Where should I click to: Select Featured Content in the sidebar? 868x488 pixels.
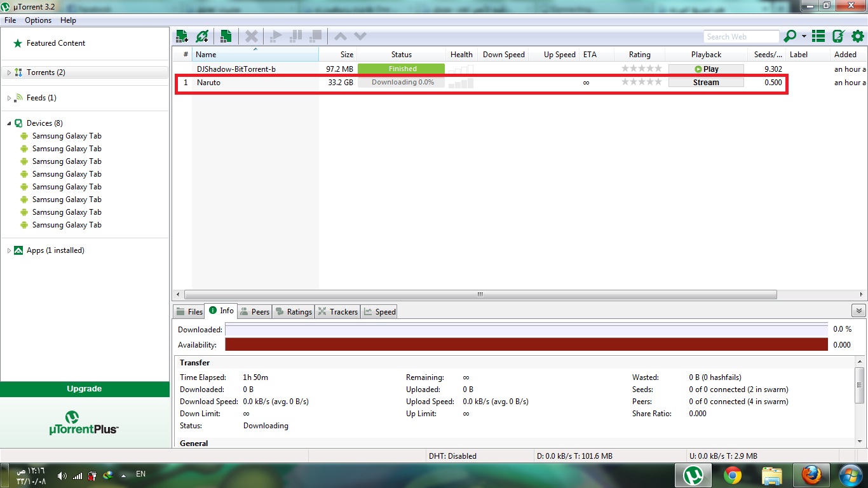(56, 43)
